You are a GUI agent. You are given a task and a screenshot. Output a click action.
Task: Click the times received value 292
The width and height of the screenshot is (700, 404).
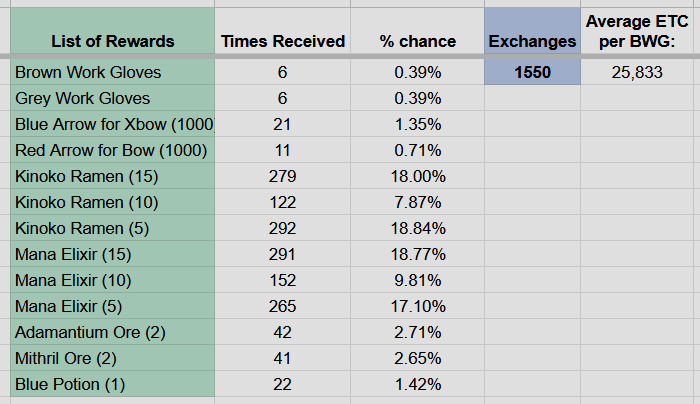point(283,228)
